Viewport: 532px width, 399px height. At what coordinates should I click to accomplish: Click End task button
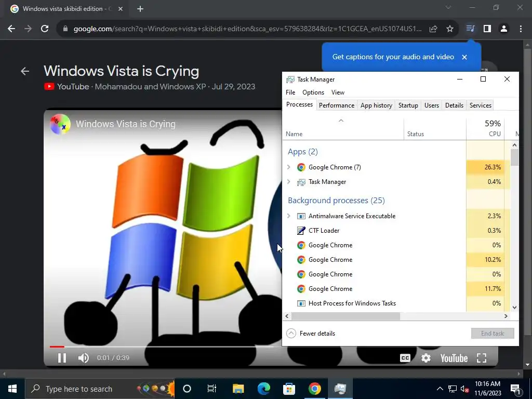pyautogui.click(x=493, y=334)
